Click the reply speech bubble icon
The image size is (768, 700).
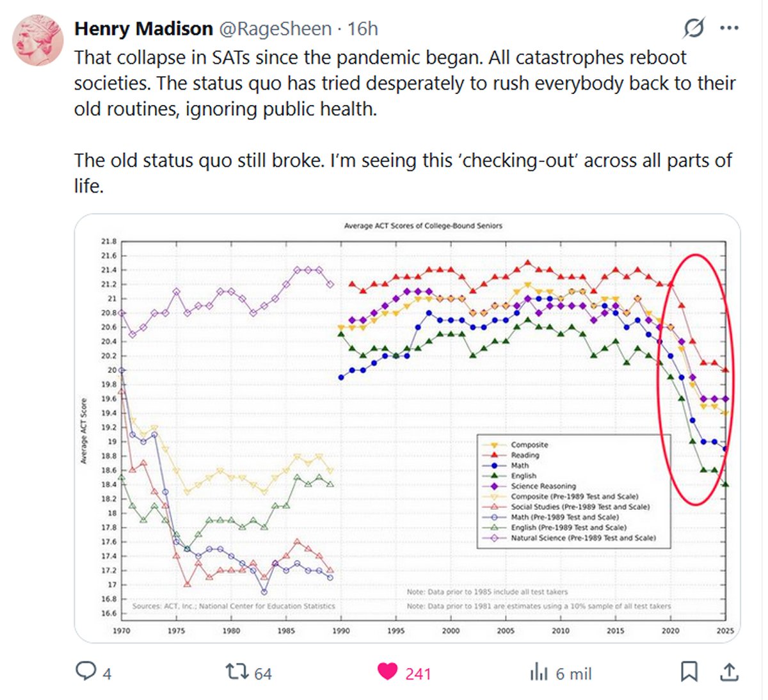(x=86, y=671)
